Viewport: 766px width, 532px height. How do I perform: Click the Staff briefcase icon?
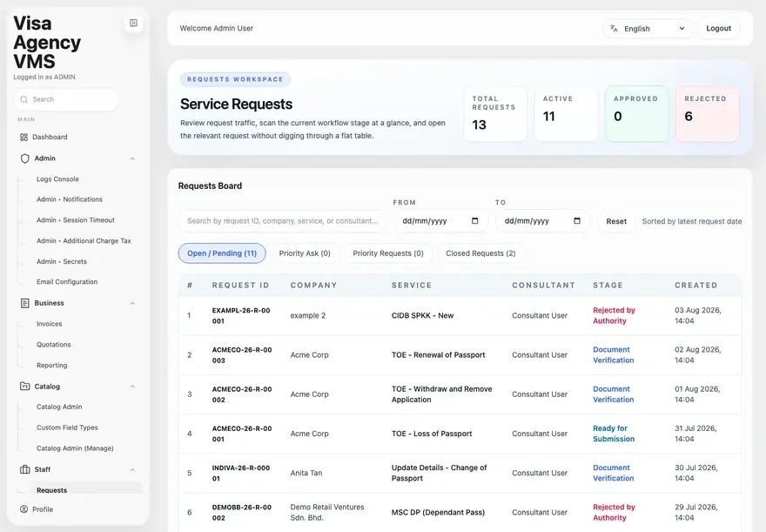(25, 469)
